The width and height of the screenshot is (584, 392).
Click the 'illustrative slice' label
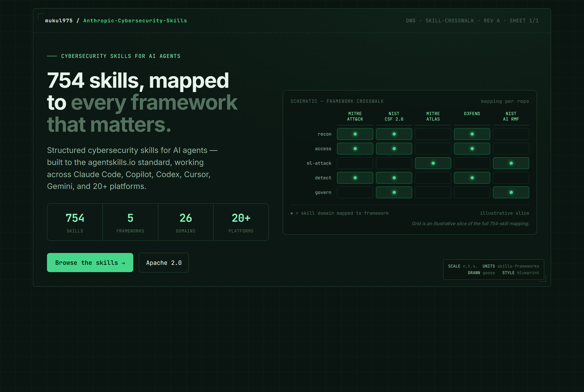coord(504,213)
